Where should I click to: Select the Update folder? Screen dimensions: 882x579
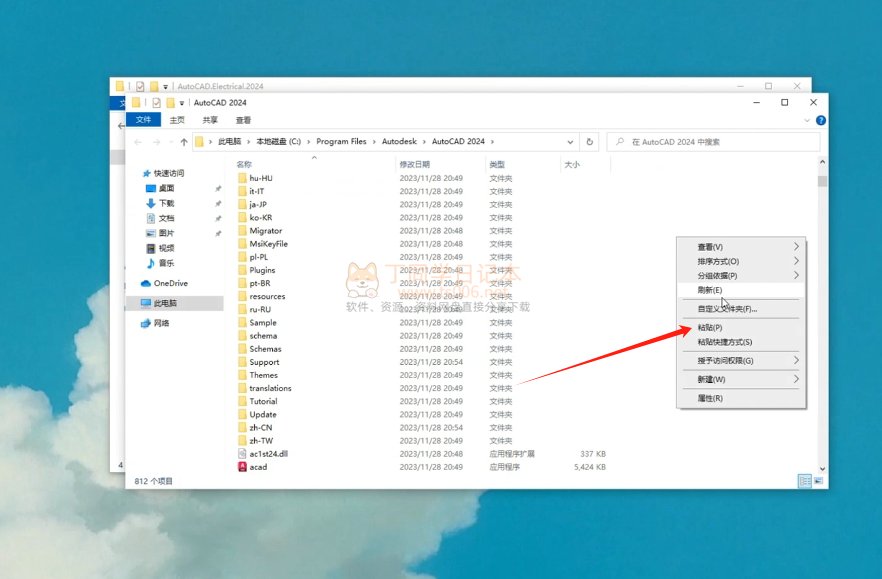click(x=263, y=414)
